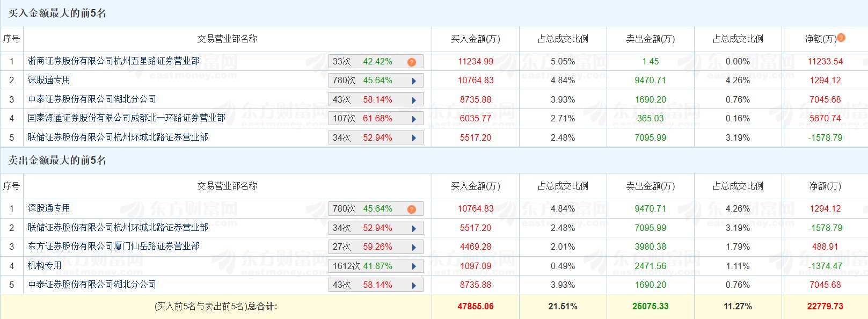
Task: Expand sell-table 中泰证券湖北分公司 details arrow
Action: (414, 285)
